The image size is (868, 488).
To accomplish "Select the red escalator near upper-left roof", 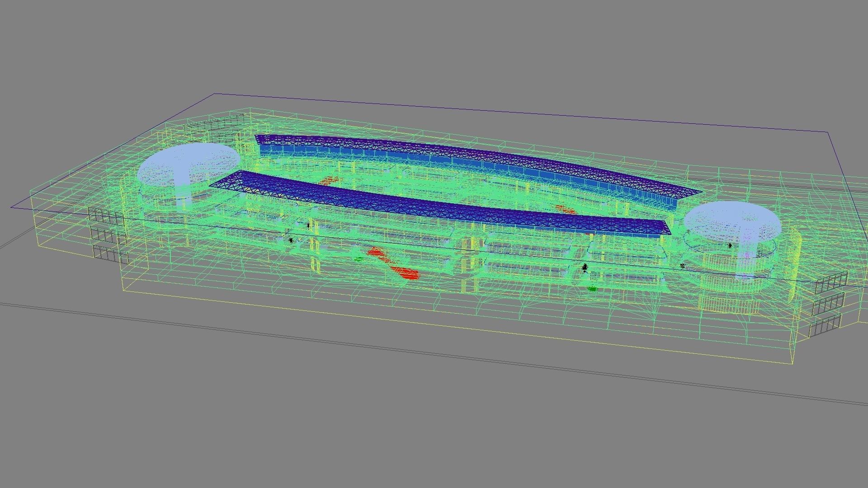I will [329, 181].
